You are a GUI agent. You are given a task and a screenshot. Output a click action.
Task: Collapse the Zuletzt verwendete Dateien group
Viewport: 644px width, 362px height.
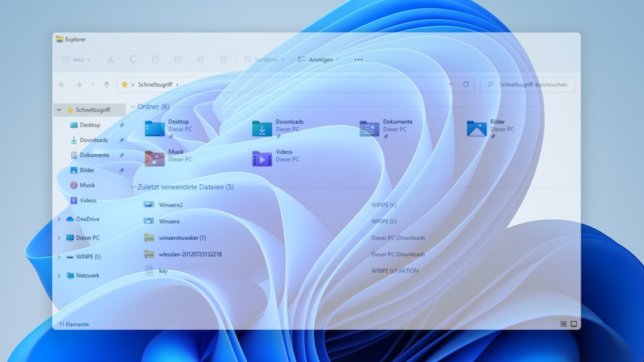pyautogui.click(x=133, y=187)
